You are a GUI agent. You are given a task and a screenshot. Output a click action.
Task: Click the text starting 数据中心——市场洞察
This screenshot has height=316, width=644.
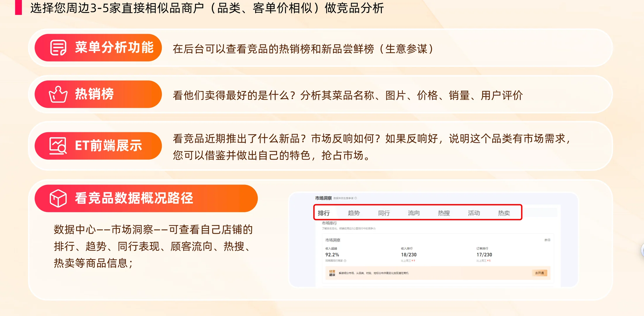(153, 246)
